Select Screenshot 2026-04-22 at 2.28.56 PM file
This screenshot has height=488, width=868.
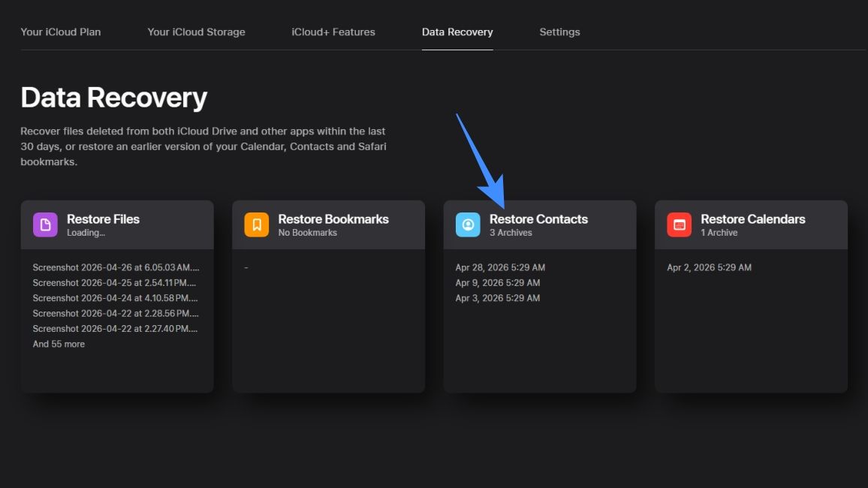click(x=116, y=313)
